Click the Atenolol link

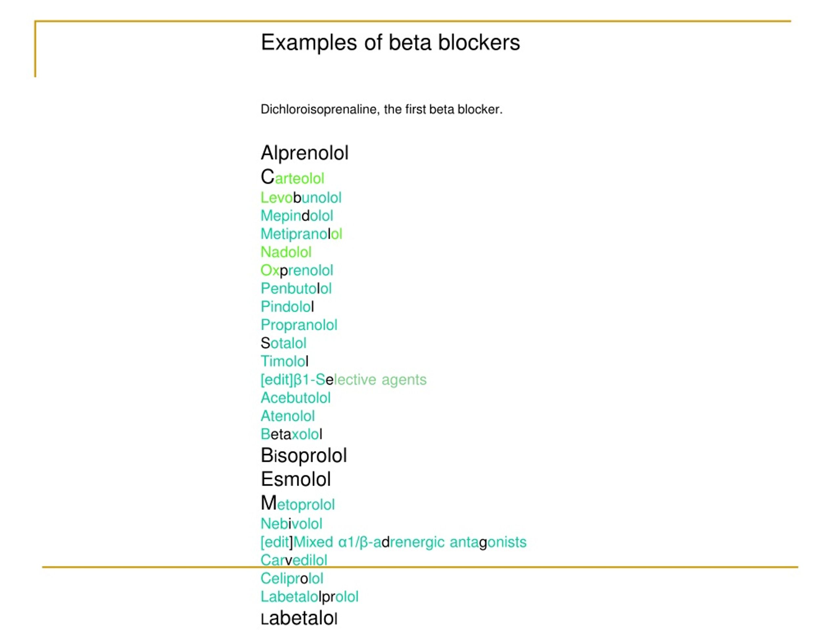tap(288, 416)
